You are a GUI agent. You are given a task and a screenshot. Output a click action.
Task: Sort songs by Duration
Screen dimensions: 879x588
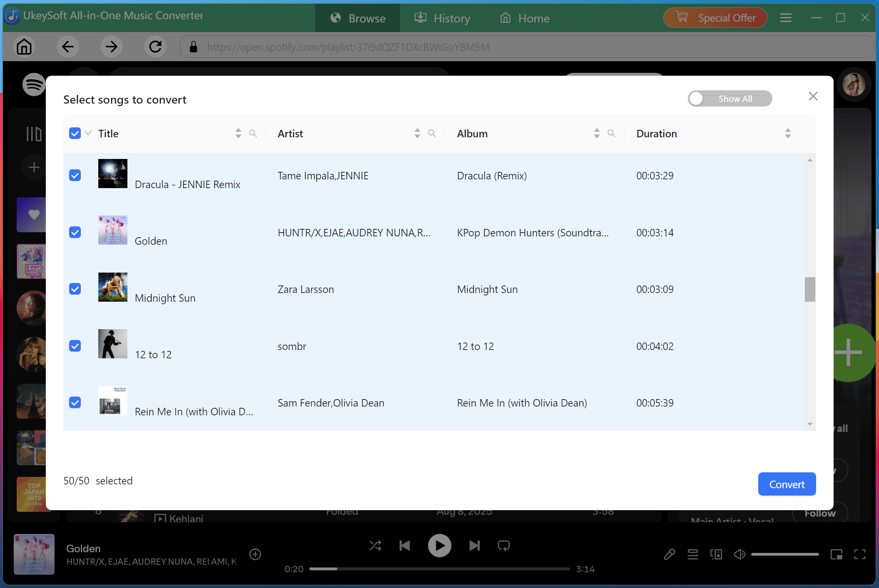point(787,133)
